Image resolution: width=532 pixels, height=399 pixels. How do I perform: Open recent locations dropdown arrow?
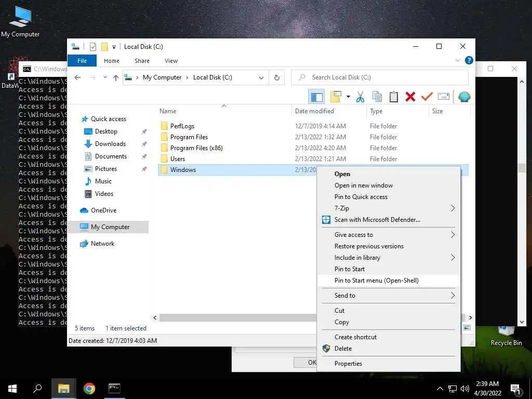[x=105, y=77]
